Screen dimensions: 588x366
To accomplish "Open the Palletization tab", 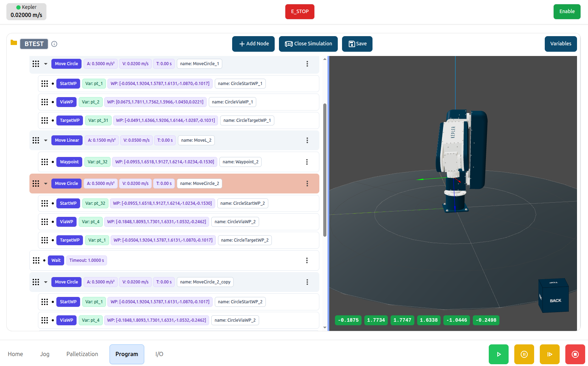I will click(82, 354).
